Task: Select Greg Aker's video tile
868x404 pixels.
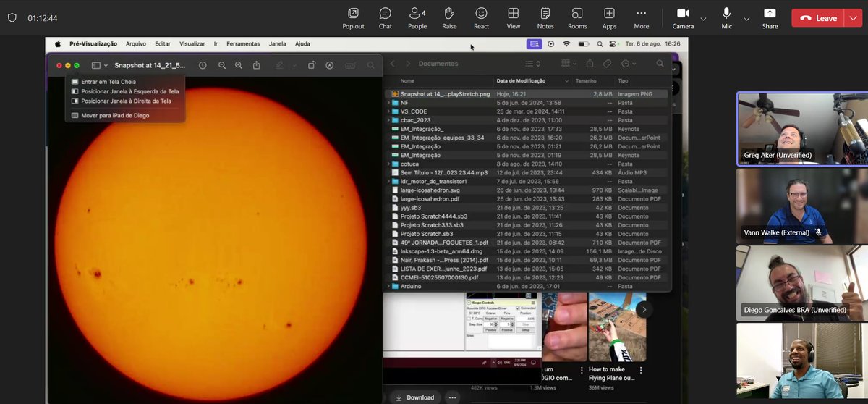Action: click(801, 127)
